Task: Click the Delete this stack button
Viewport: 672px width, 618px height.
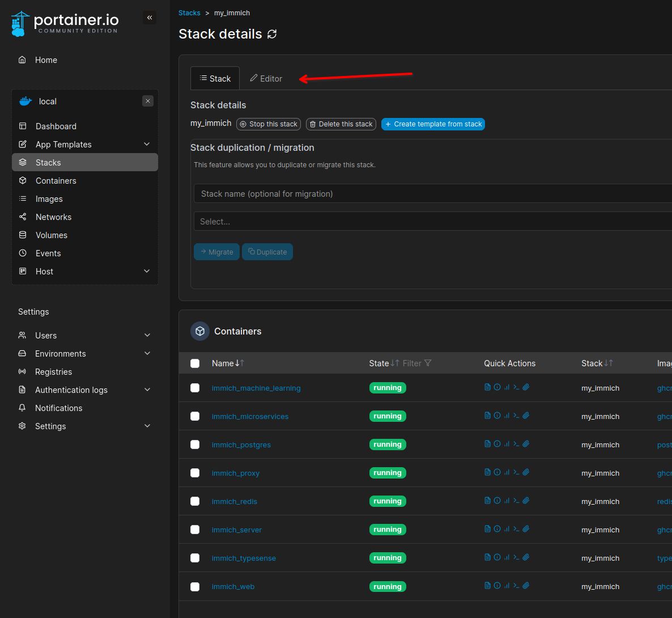Action: [x=341, y=124]
